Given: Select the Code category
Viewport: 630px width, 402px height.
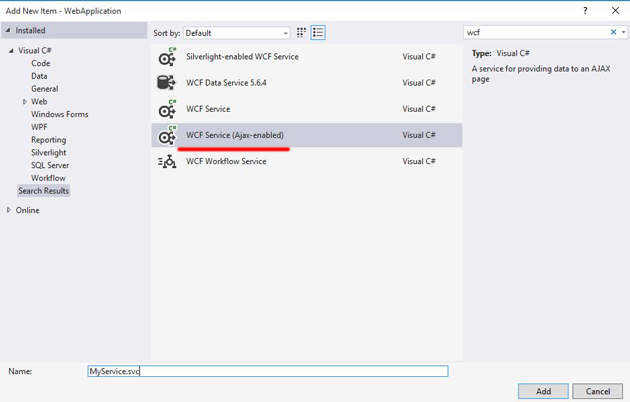Looking at the screenshot, I should point(41,63).
